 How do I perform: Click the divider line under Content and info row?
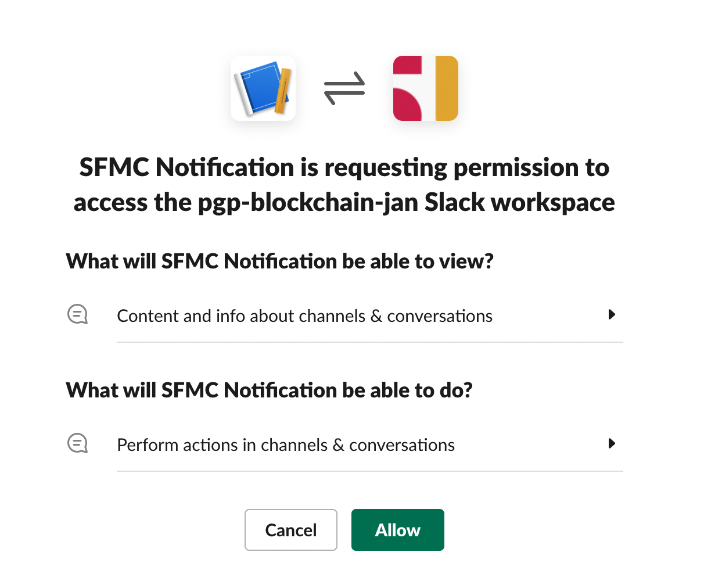click(x=369, y=342)
